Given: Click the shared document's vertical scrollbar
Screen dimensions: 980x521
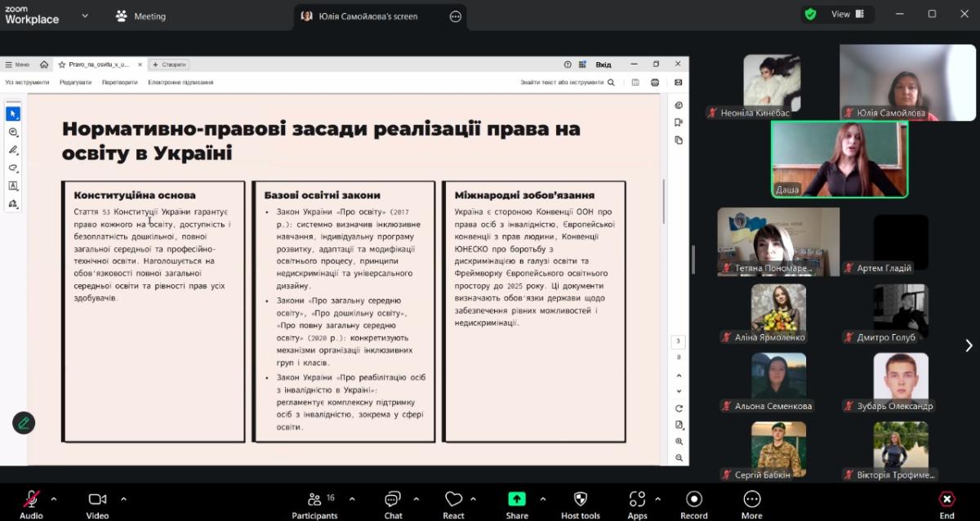Looking at the screenshot, I should click(x=663, y=200).
